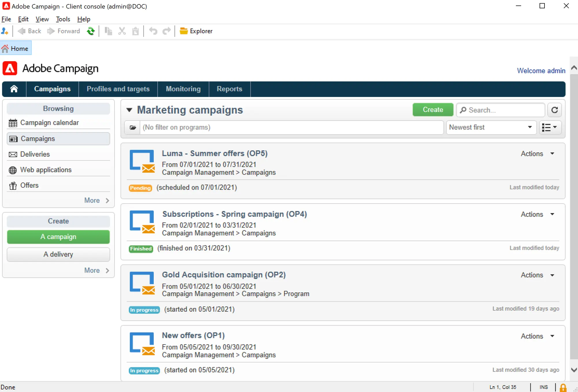Click the lock icon in status bar
Screen dimensions: 578x392
point(563,387)
